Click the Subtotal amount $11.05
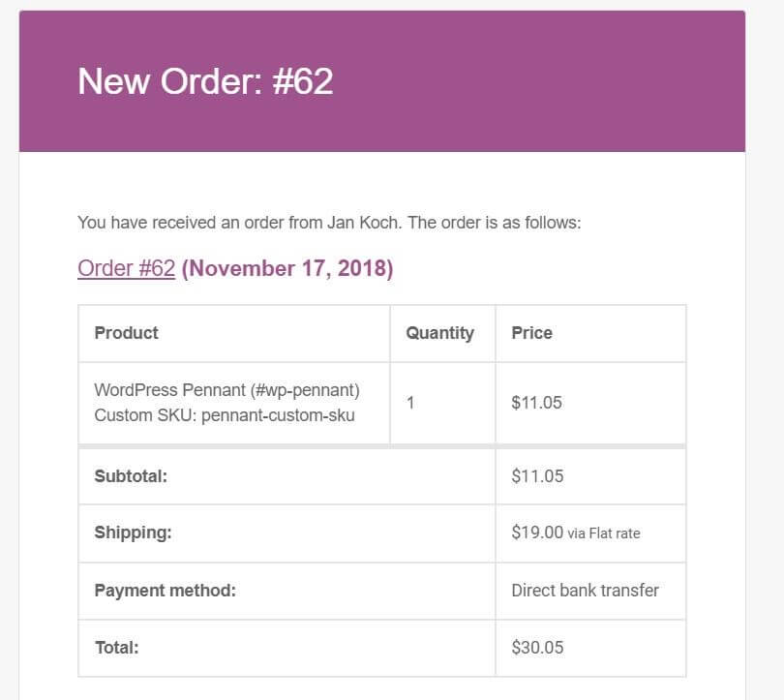 [x=537, y=476]
